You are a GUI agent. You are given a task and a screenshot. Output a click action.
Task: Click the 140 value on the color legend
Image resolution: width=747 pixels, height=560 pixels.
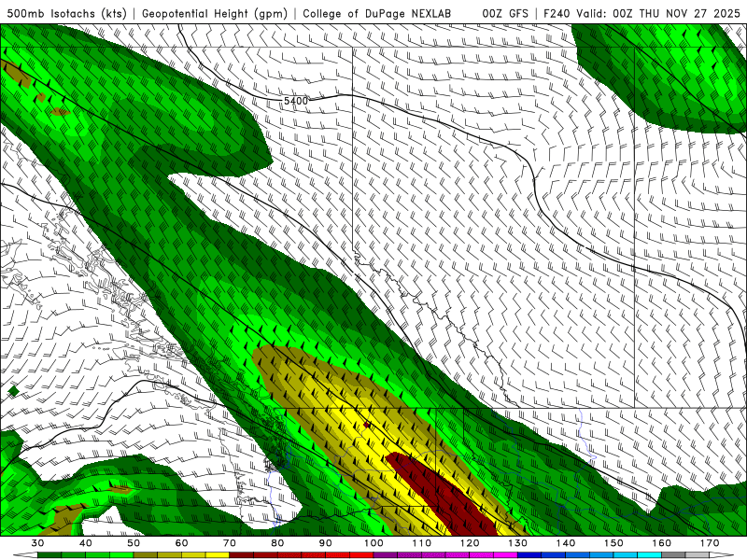tap(566, 543)
